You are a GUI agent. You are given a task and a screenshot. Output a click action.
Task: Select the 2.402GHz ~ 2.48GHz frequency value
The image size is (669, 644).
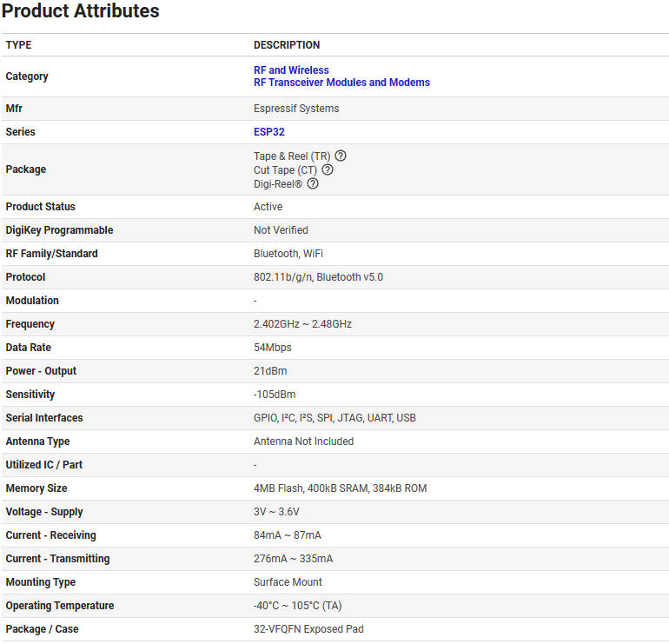pyautogui.click(x=302, y=324)
